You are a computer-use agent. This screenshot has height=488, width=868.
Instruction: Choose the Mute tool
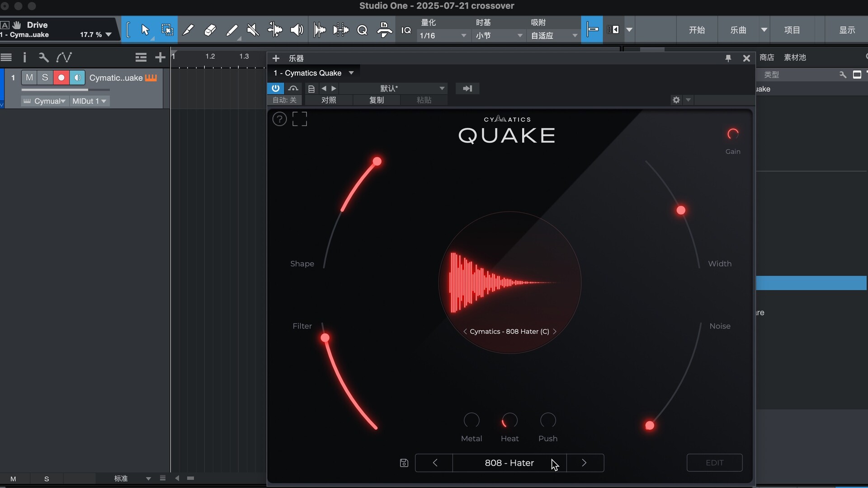click(253, 30)
